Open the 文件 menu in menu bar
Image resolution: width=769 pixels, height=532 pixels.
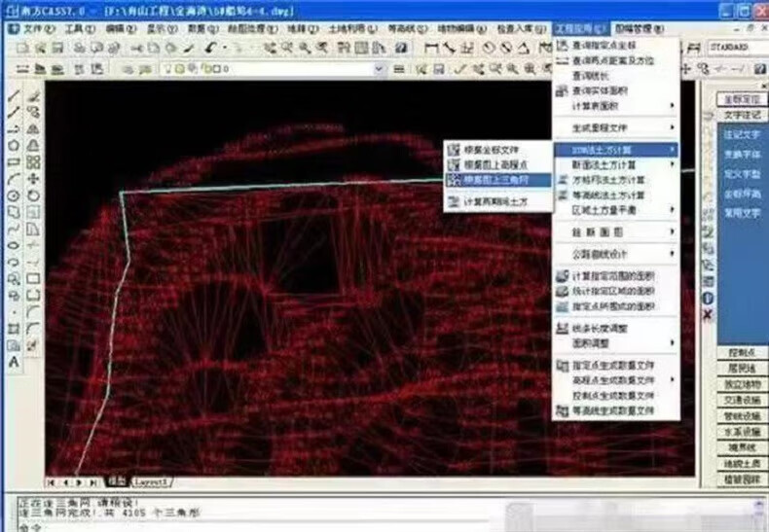click(x=37, y=29)
